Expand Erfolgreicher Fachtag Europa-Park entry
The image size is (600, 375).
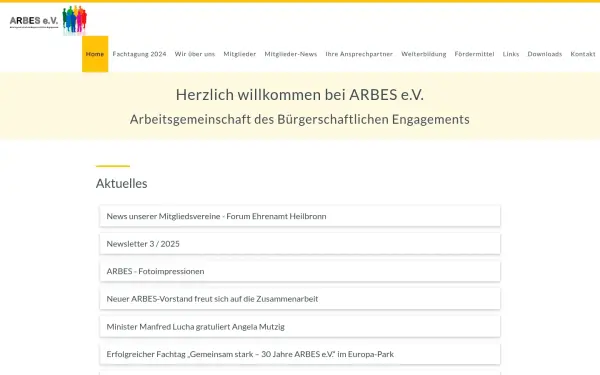tap(300, 354)
